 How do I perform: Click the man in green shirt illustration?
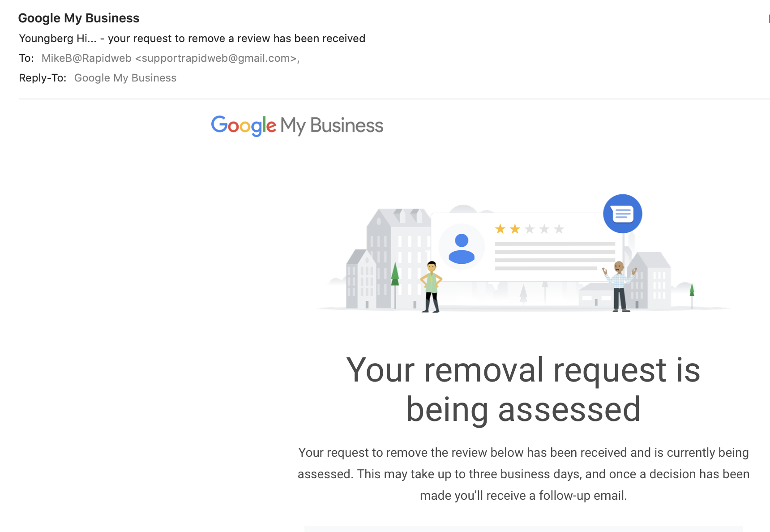[431, 287]
